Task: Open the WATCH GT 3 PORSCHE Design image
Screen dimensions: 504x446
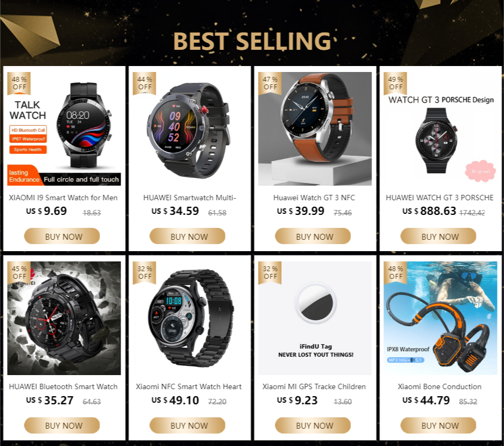Action: click(x=440, y=129)
